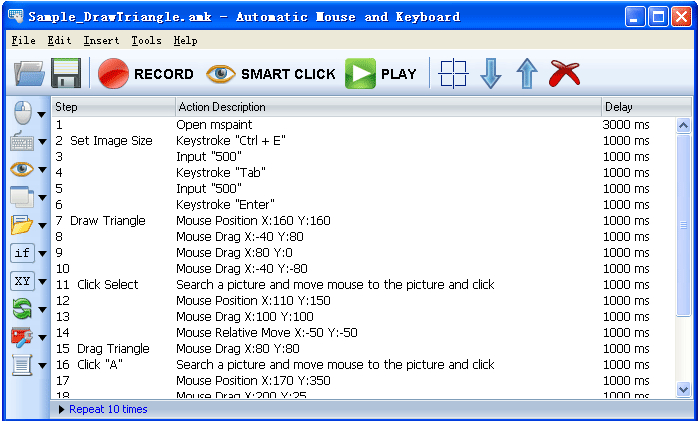Select step 7 Draw Triangle row
This screenshot has height=421, width=700.
300,221
